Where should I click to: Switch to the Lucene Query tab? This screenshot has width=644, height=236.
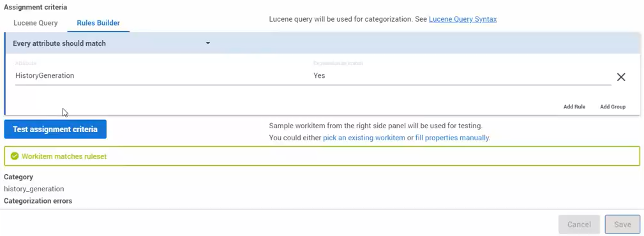pos(35,23)
